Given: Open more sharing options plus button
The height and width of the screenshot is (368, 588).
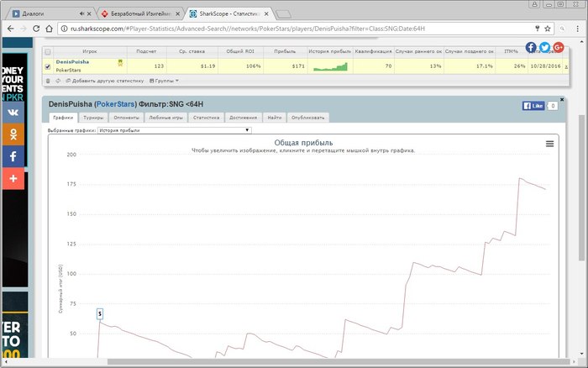Looking at the screenshot, I should point(13,178).
